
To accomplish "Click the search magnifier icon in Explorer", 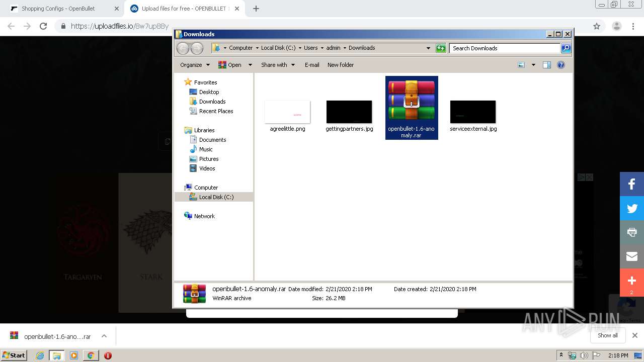I will tap(566, 48).
